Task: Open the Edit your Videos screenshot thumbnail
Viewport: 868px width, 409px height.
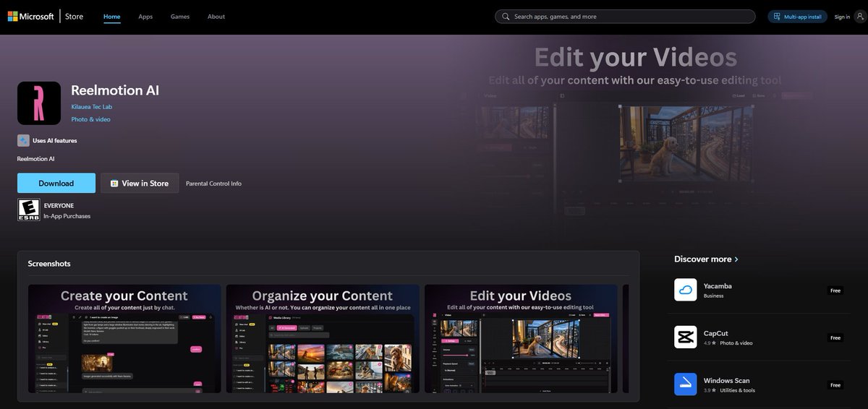Action: (x=521, y=339)
